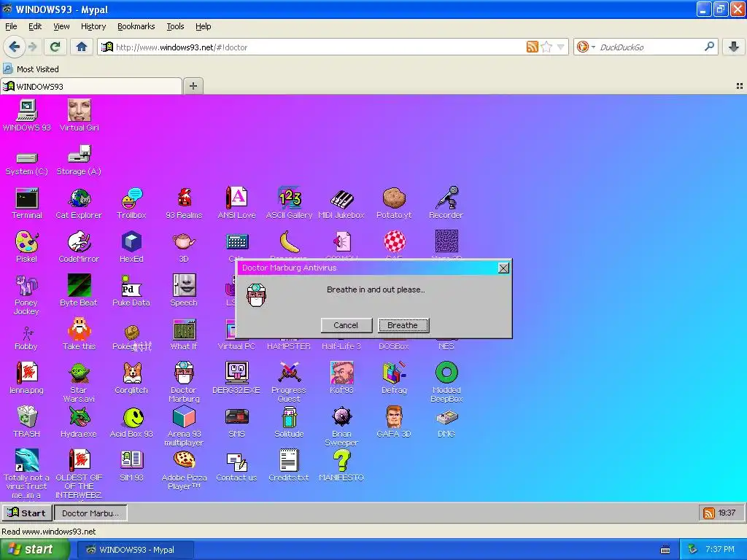Open Credits.txt file icon
The image size is (747, 560).
click(x=289, y=465)
